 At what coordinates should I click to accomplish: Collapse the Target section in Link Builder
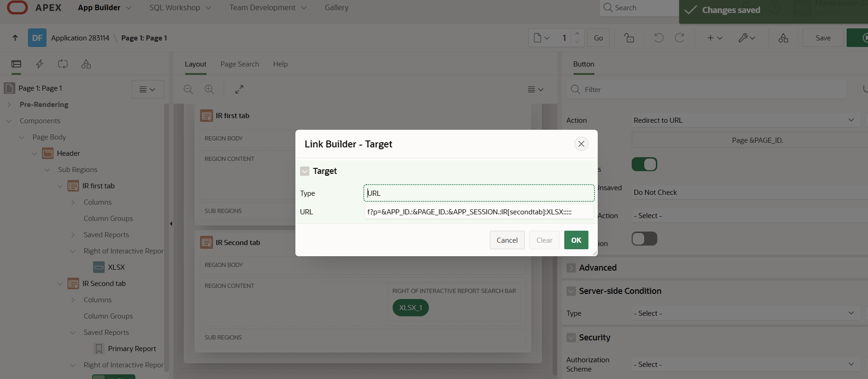coord(305,171)
